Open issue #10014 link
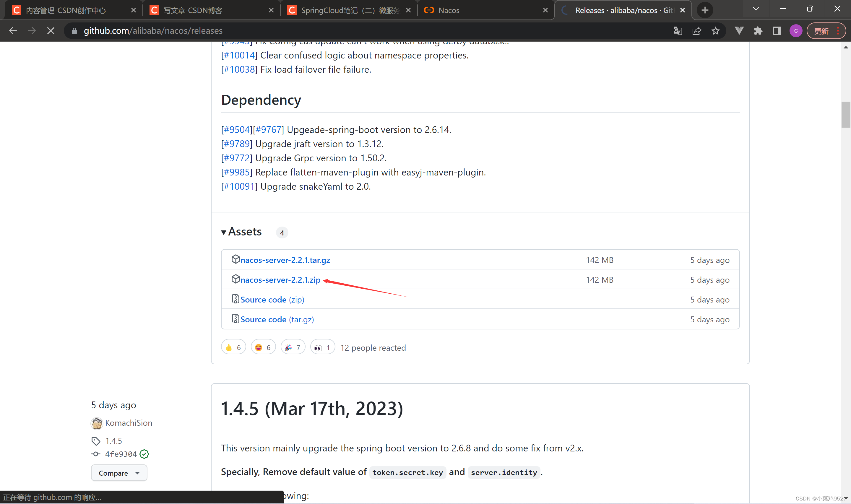Viewport: 851px width, 504px height. 239,55
